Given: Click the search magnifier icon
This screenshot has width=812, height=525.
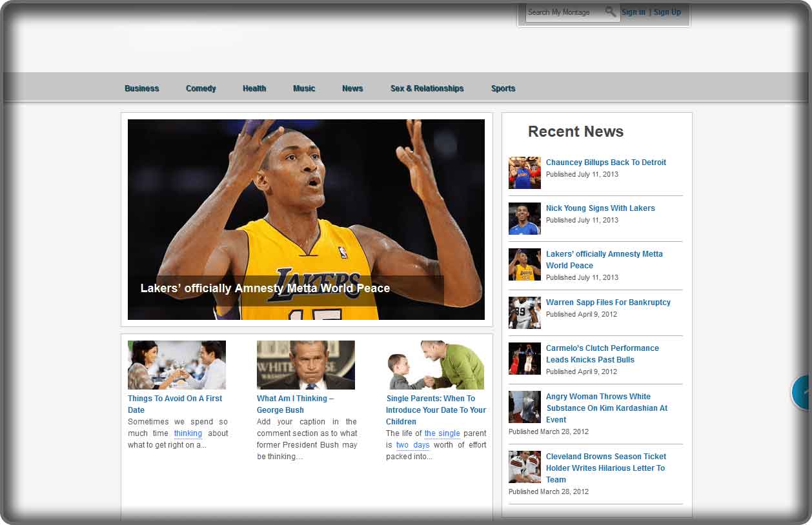Looking at the screenshot, I should tap(610, 12).
